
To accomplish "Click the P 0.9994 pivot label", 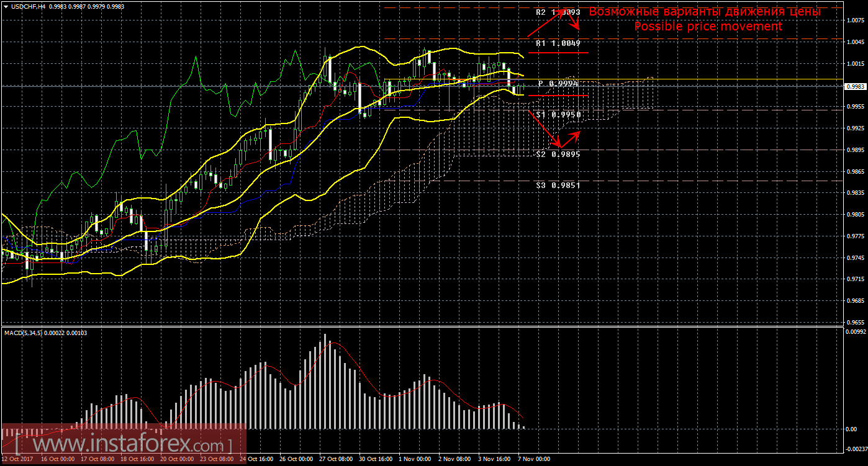I will pos(559,83).
